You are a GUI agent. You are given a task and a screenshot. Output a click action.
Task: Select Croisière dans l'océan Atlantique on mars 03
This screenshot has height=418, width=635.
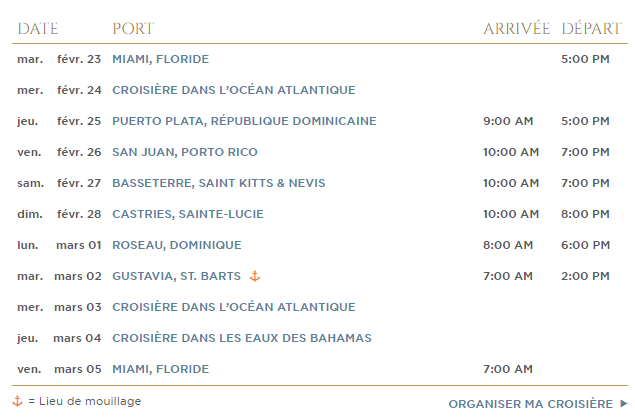coord(234,307)
